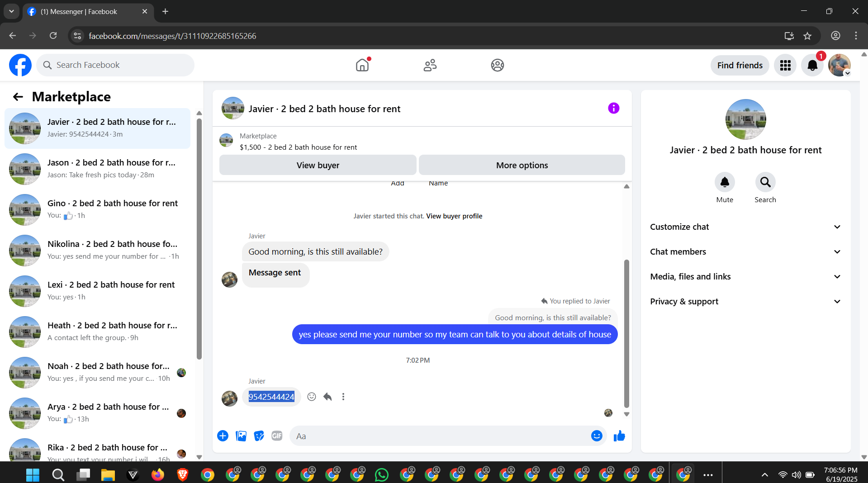Go to the Home feed icon
Image resolution: width=868 pixels, height=483 pixels.
tap(362, 65)
